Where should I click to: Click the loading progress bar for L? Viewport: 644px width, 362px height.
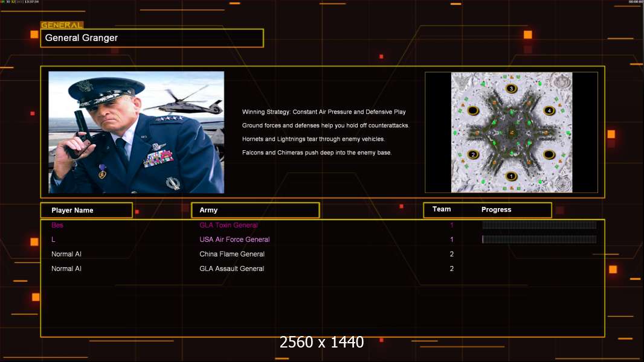point(539,240)
